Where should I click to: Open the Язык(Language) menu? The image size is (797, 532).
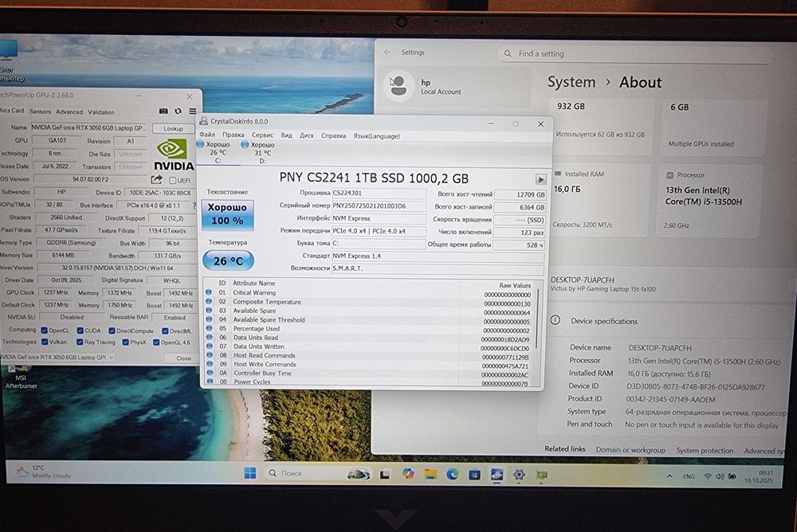point(377,136)
